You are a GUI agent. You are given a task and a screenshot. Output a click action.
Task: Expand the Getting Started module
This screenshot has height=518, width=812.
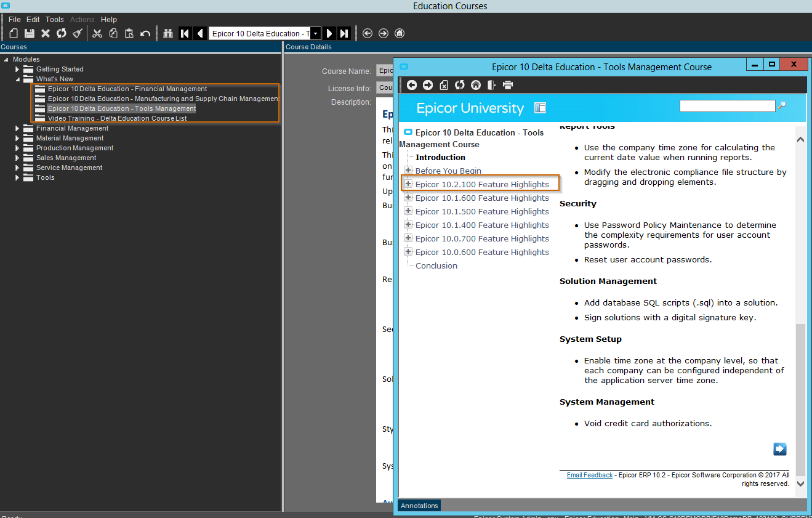tap(18, 70)
